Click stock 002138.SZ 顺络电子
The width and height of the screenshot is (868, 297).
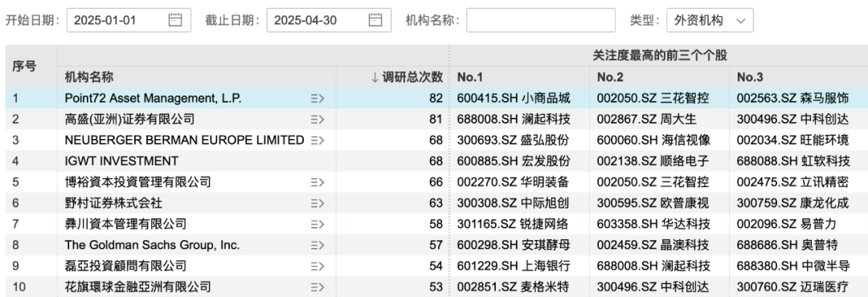[x=653, y=161]
